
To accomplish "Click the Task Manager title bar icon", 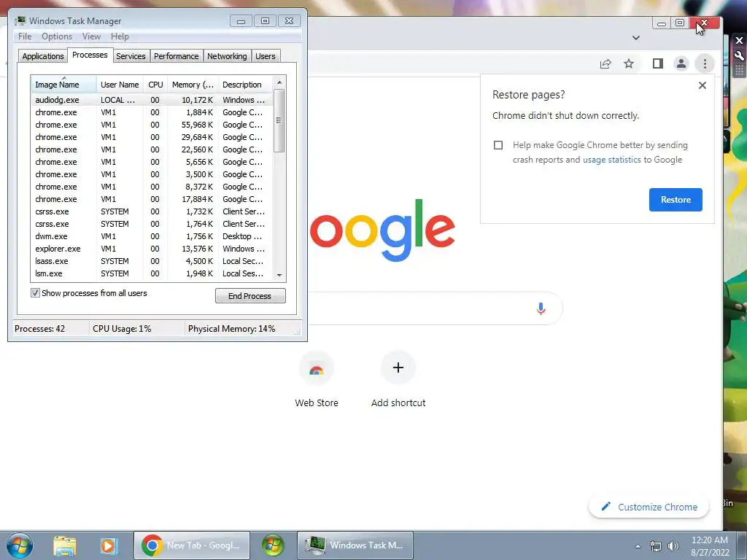I will (x=20, y=21).
